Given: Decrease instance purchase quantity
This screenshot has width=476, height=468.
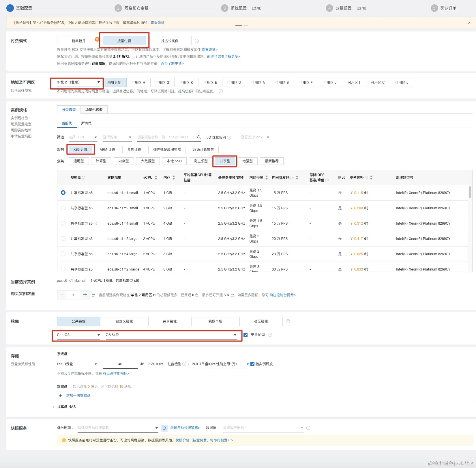Looking at the screenshot, I should (x=62, y=295).
